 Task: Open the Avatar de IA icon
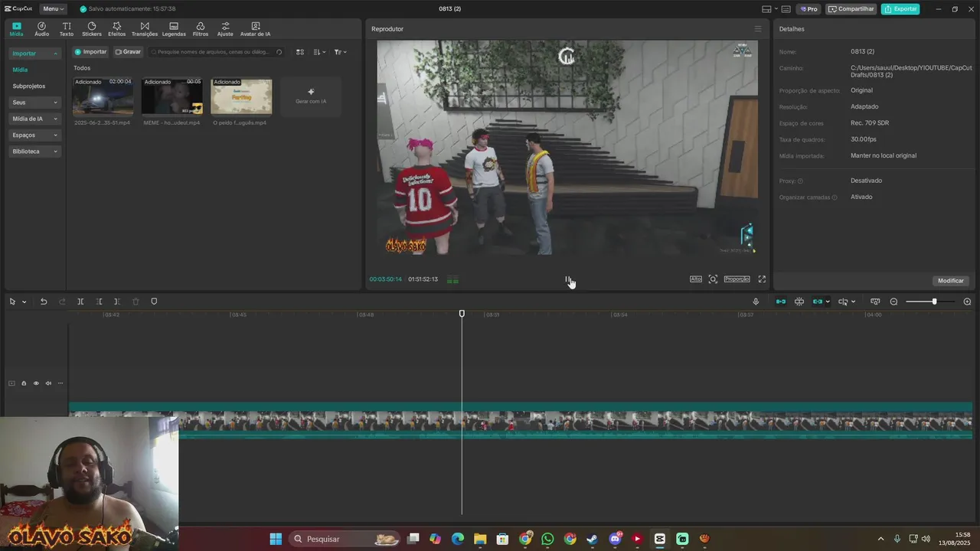(x=255, y=29)
